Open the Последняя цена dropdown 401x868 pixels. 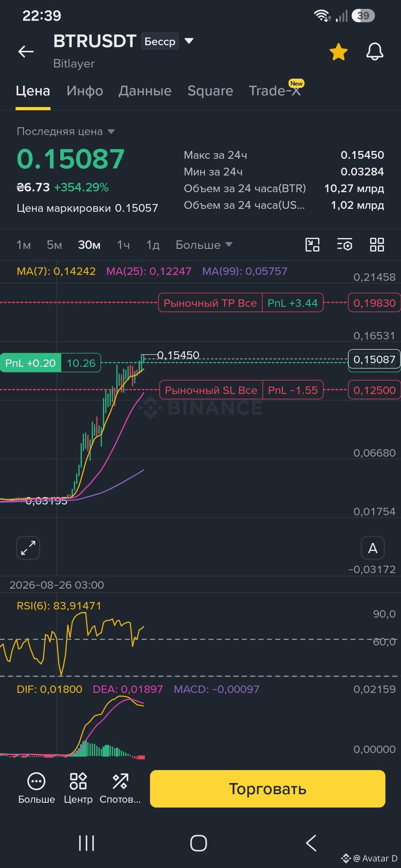point(66,131)
